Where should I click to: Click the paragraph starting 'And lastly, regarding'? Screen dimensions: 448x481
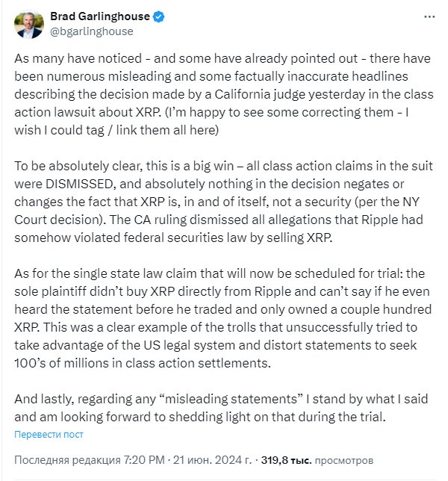(x=221, y=408)
